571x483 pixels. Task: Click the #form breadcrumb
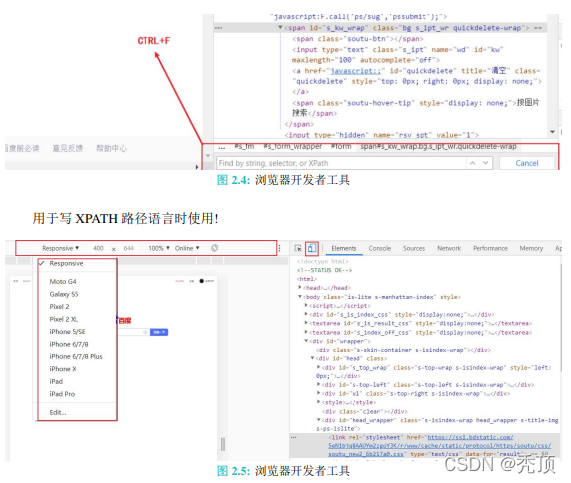pyautogui.click(x=341, y=146)
